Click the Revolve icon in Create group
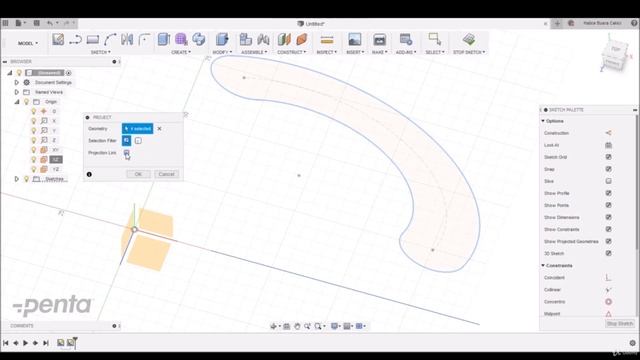Viewport: 640px width, 360px height. pyautogui.click(x=199, y=39)
